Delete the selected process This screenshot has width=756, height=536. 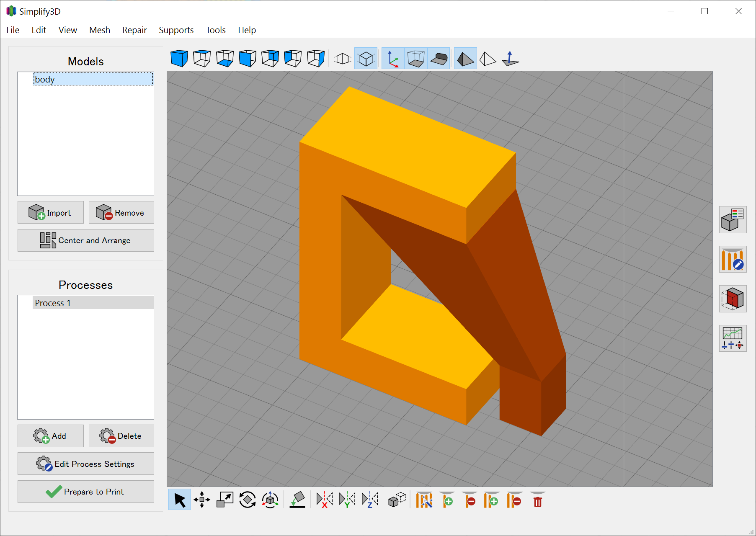click(121, 436)
